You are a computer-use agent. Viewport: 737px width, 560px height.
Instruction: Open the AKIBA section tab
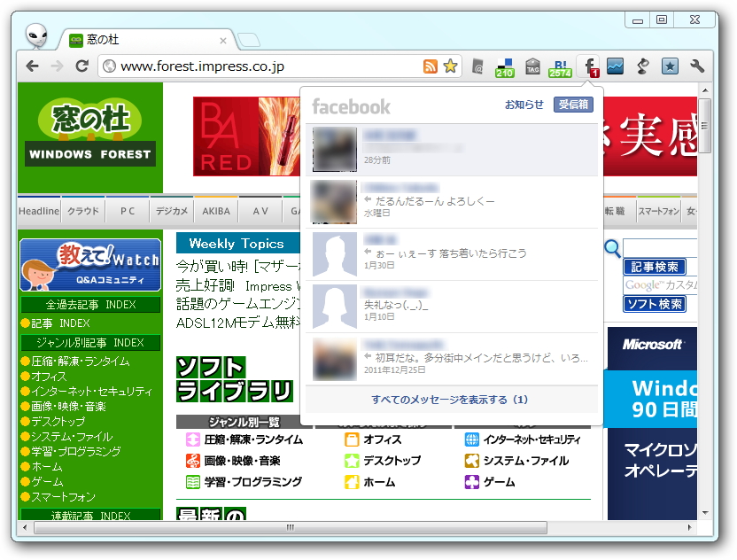click(215, 211)
